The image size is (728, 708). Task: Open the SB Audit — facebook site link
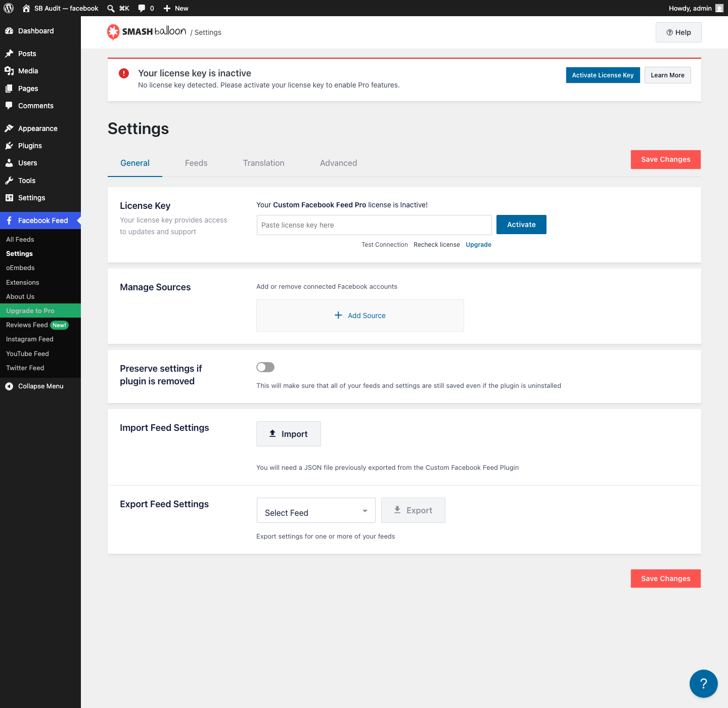click(66, 8)
